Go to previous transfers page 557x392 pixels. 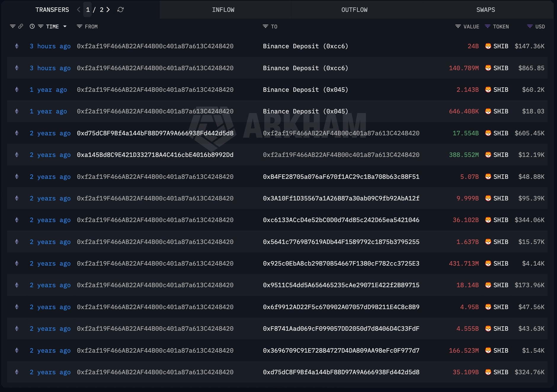79,10
